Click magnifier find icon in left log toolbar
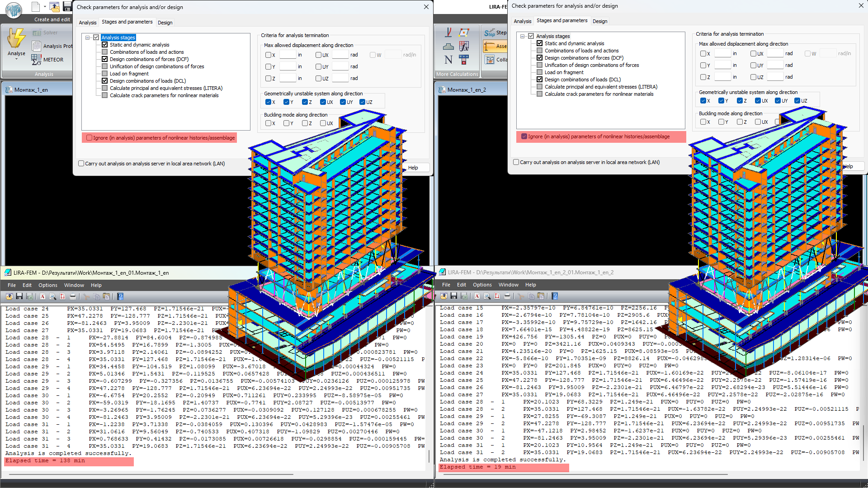This screenshot has height=488, width=868. click(x=52, y=296)
